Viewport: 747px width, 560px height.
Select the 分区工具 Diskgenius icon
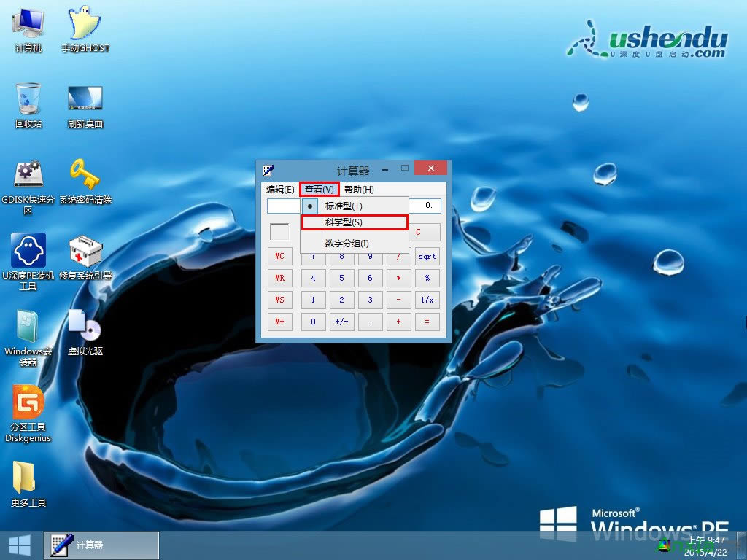click(x=28, y=413)
